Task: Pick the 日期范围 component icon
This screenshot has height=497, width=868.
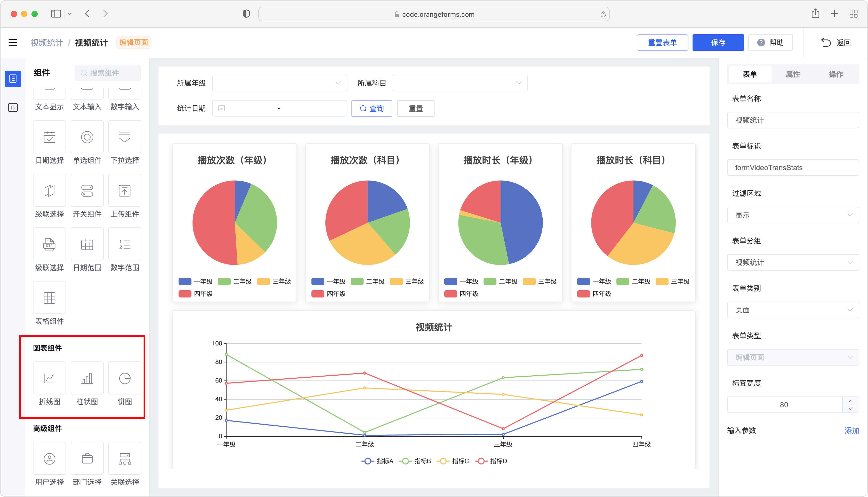Action: [87, 244]
